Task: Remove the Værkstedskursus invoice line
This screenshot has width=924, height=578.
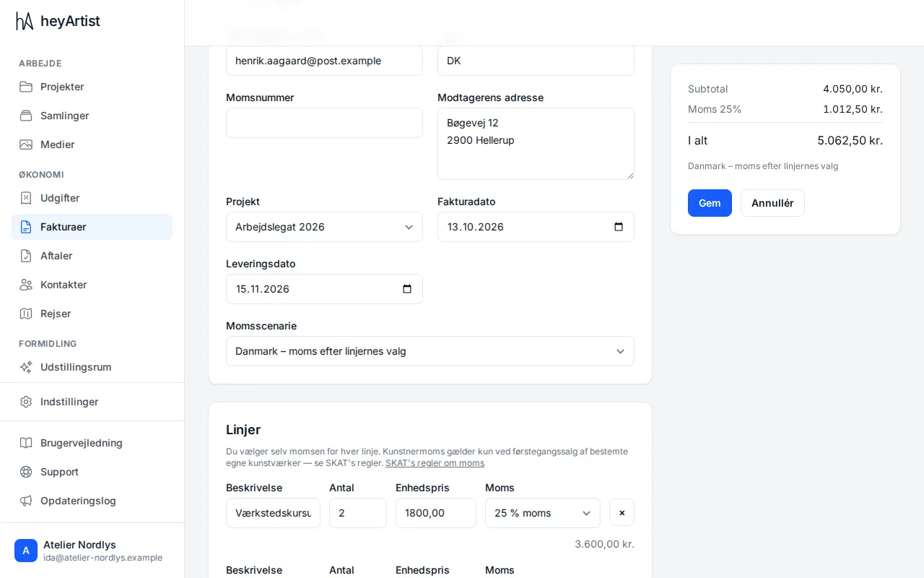Action: click(622, 513)
